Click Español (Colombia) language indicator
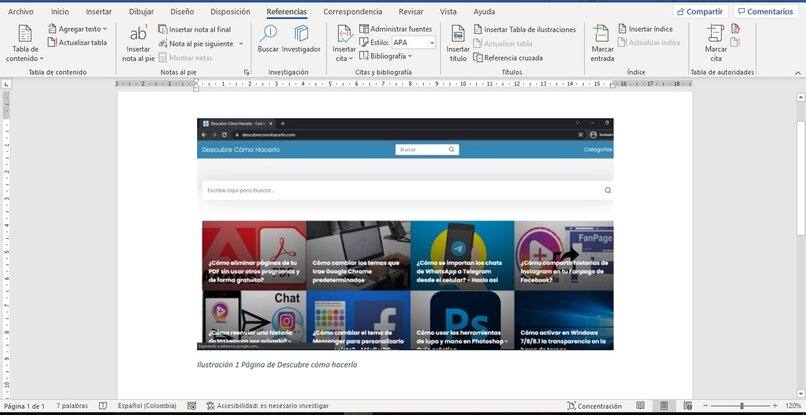 pyautogui.click(x=147, y=406)
